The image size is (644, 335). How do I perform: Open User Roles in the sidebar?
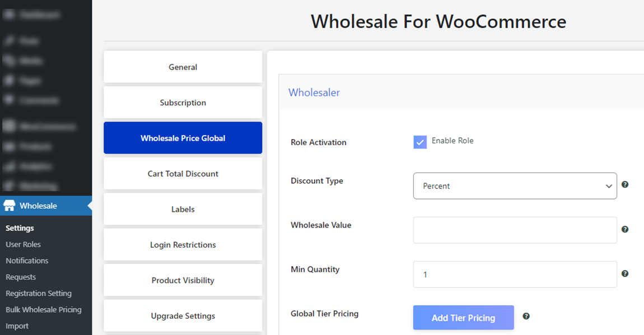pos(23,244)
